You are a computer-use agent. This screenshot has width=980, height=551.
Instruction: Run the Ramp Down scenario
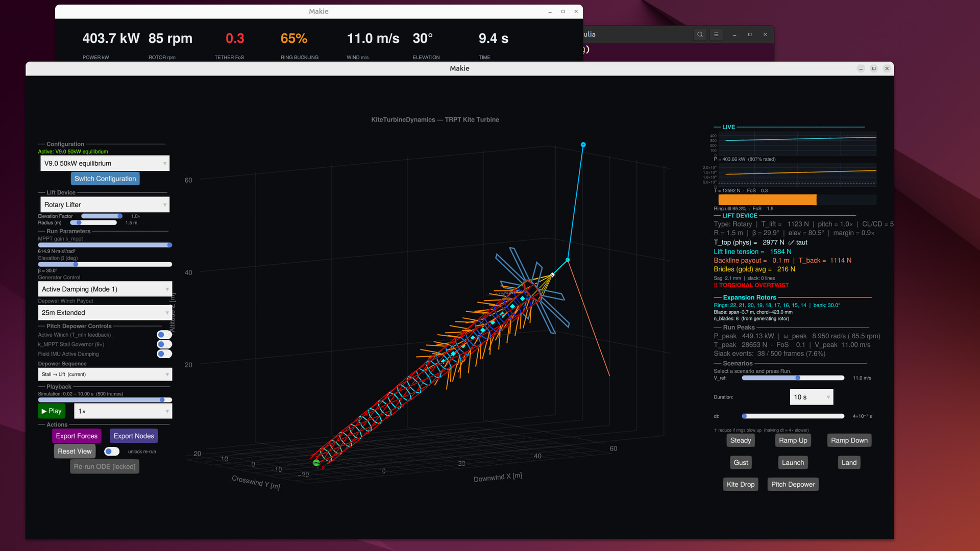849,440
